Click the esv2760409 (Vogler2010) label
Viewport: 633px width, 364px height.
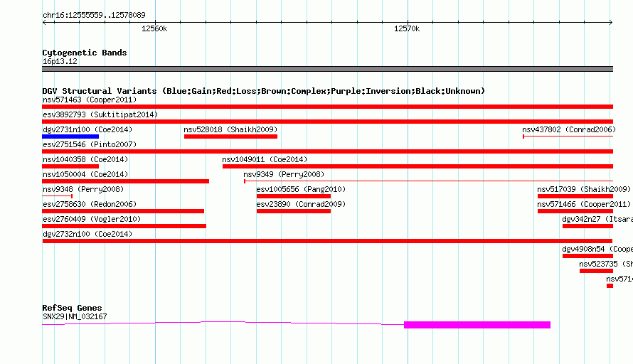coord(92,219)
